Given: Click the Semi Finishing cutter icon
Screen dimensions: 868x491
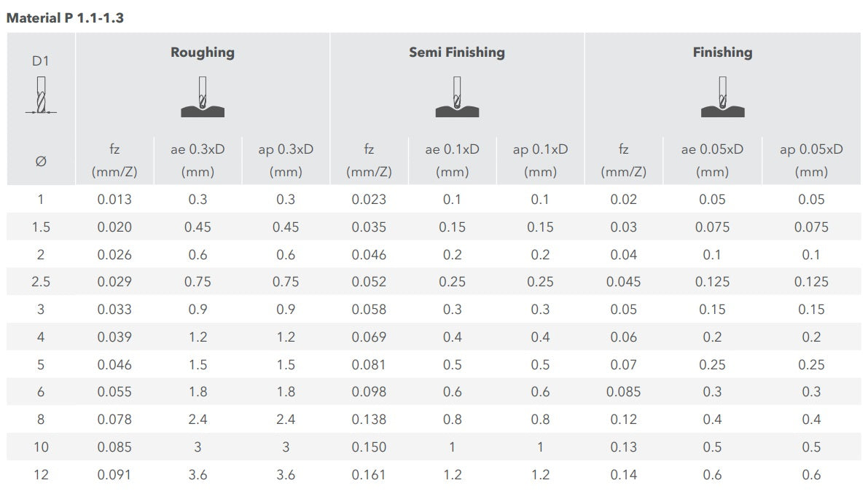Looking at the screenshot, I should 457,96.
